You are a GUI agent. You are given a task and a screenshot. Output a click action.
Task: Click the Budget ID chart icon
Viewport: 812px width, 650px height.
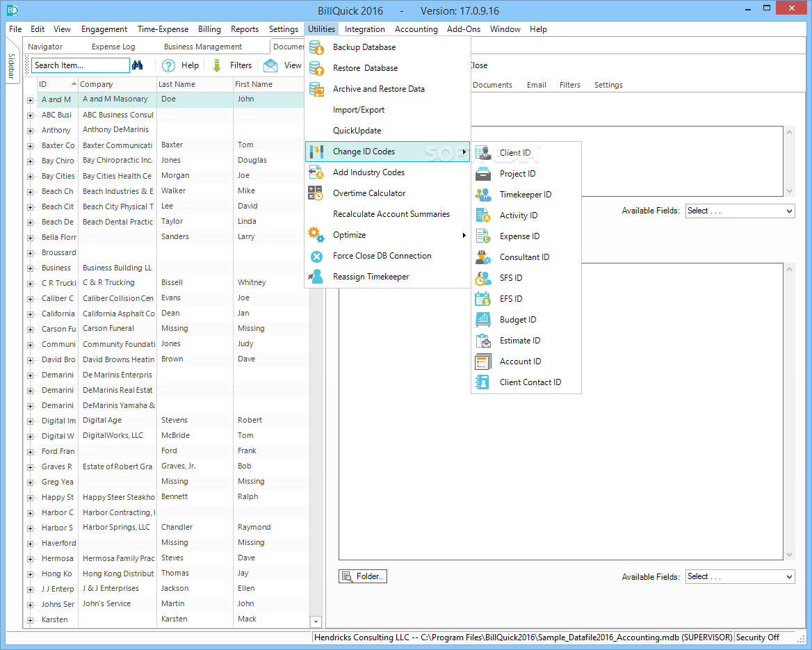coord(483,320)
